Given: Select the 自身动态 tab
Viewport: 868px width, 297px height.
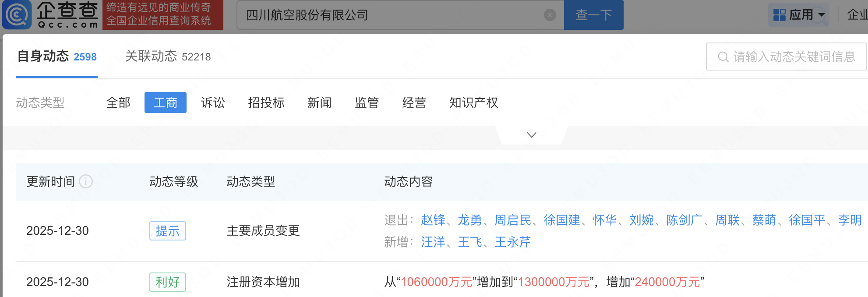Looking at the screenshot, I should point(56,57).
